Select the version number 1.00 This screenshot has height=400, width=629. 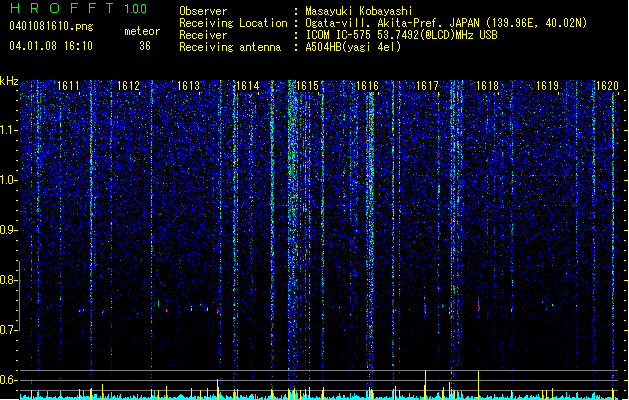[x=135, y=8]
